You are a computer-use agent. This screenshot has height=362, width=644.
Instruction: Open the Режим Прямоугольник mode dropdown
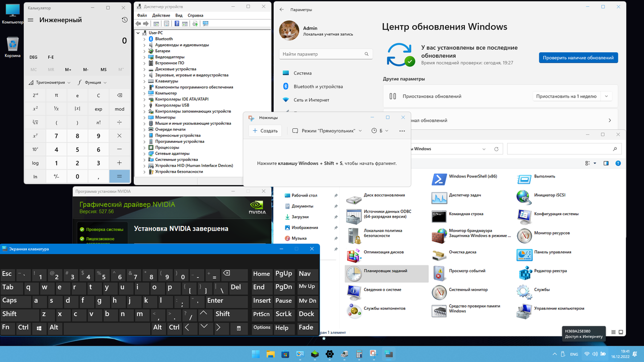(x=327, y=131)
